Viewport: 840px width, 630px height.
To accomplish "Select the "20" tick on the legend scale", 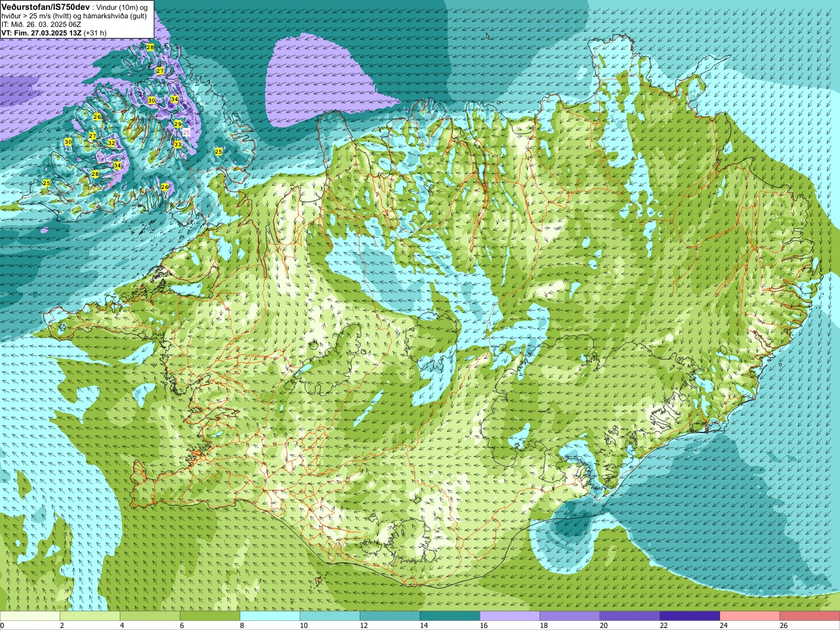I will (x=604, y=625).
